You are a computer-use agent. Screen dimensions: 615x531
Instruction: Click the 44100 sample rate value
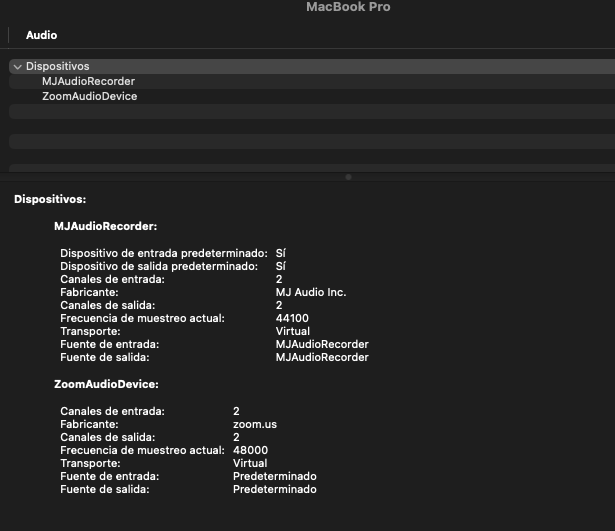tap(292, 318)
